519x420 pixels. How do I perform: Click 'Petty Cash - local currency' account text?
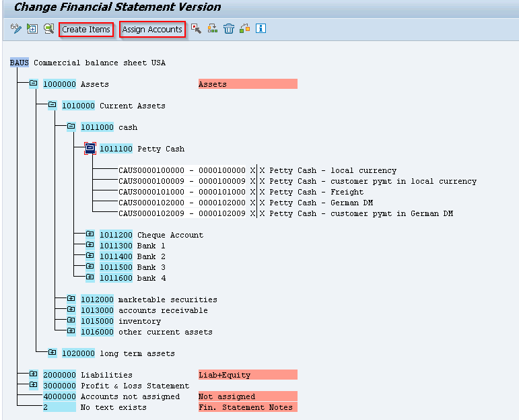[x=333, y=170]
